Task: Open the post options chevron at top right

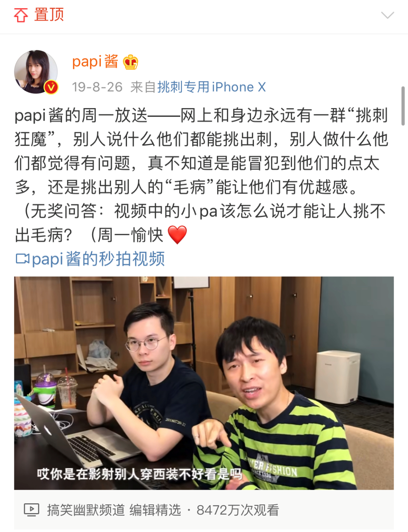Action: coord(387,15)
